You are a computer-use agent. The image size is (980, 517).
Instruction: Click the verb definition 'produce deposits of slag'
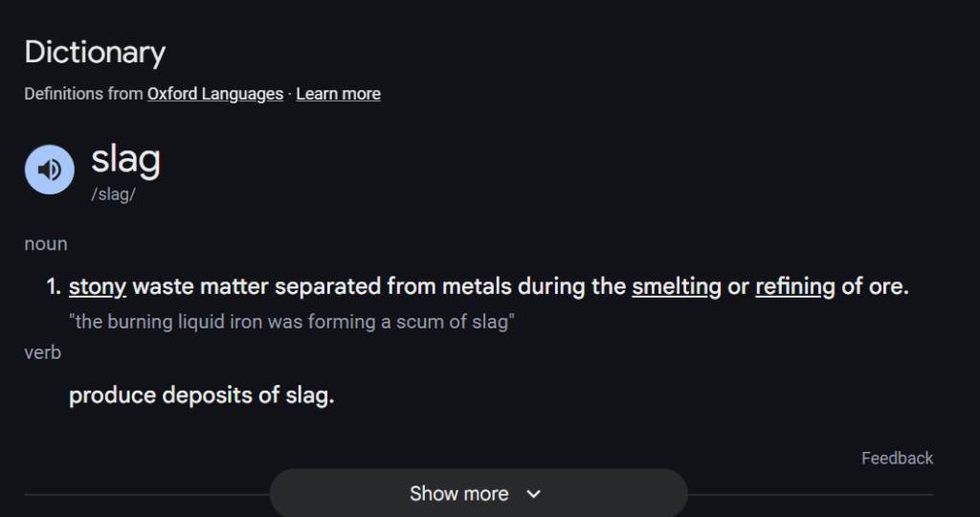[201, 395]
